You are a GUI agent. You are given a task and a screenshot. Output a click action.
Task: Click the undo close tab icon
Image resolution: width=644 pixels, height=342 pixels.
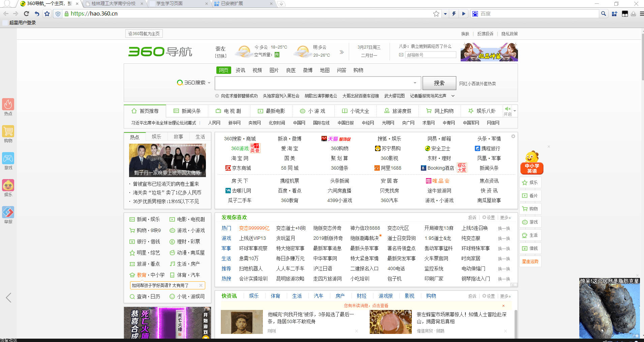[37, 14]
